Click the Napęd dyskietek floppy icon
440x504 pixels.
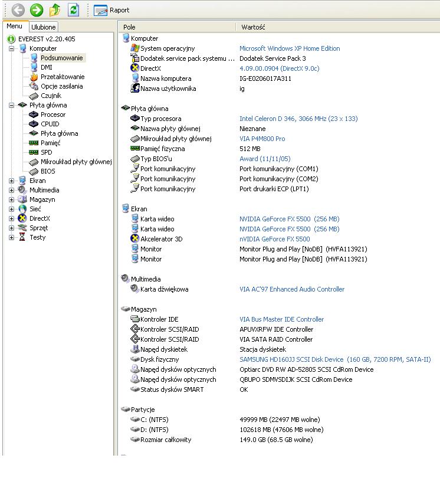135,349
